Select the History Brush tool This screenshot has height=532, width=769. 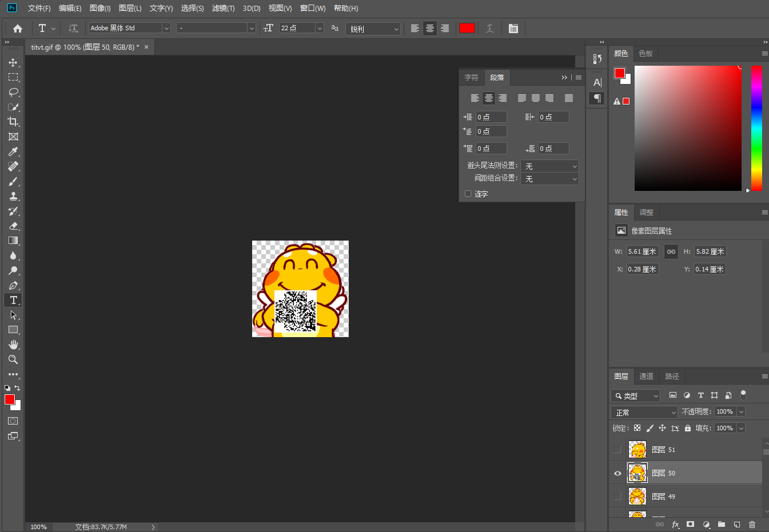(13, 211)
